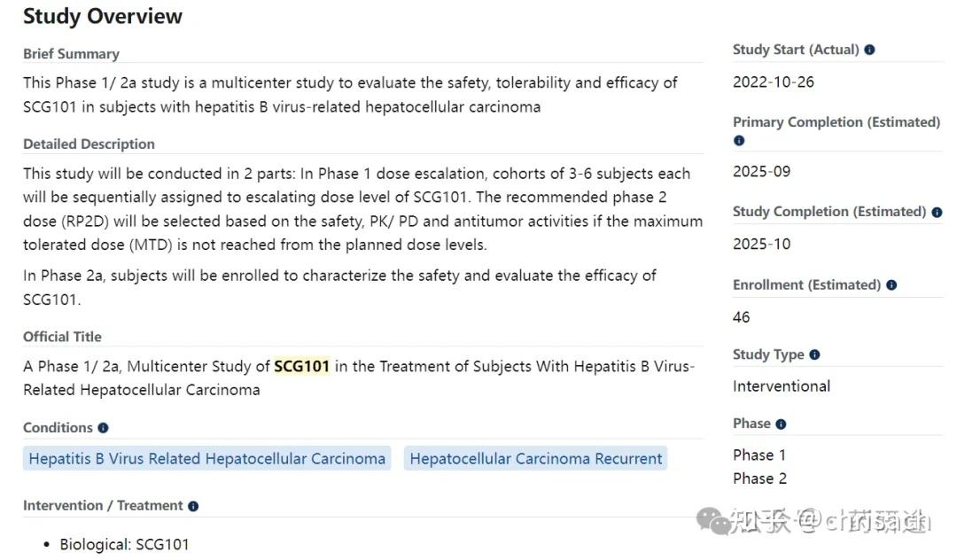Click the Brief Summary section label
Screen dimensions: 957x560
click(71, 54)
